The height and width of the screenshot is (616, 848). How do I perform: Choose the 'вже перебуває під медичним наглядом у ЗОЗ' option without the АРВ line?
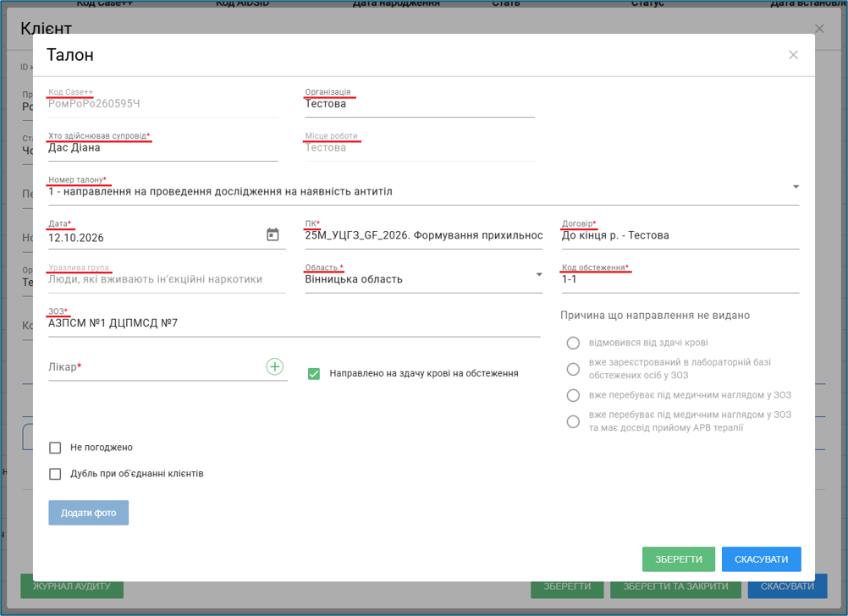click(x=573, y=395)
